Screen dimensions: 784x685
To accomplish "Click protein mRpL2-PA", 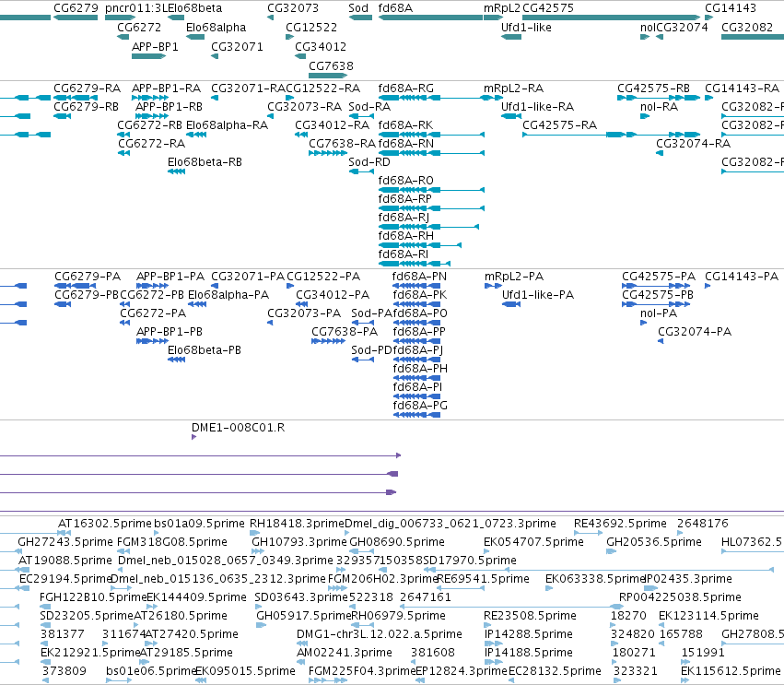I will 514,277.
